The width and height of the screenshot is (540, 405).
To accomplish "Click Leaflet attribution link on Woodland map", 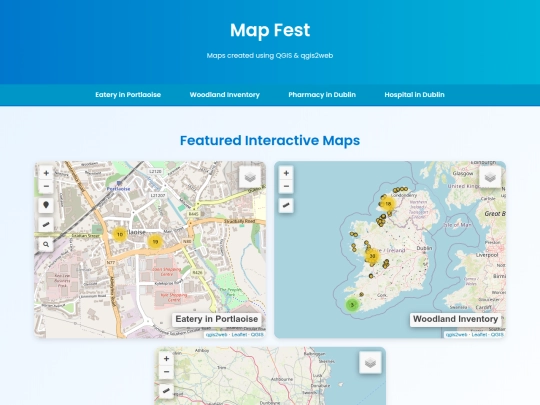I will (480, 334).
